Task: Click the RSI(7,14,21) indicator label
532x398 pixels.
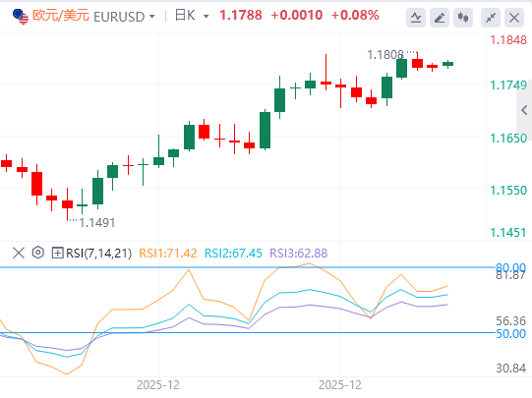Action: (98, 254)
